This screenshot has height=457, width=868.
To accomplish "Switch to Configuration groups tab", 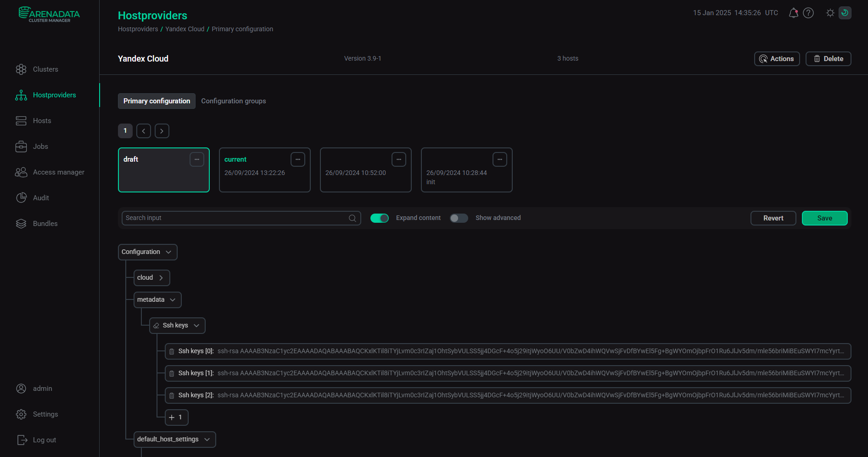I will 234,101.
